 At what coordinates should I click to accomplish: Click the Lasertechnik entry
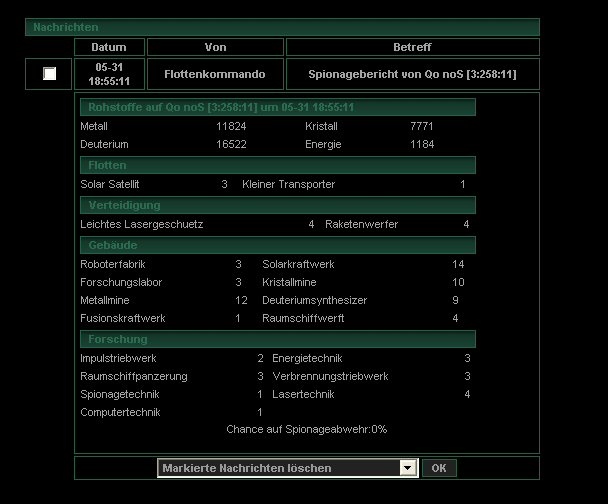(303, 394)
